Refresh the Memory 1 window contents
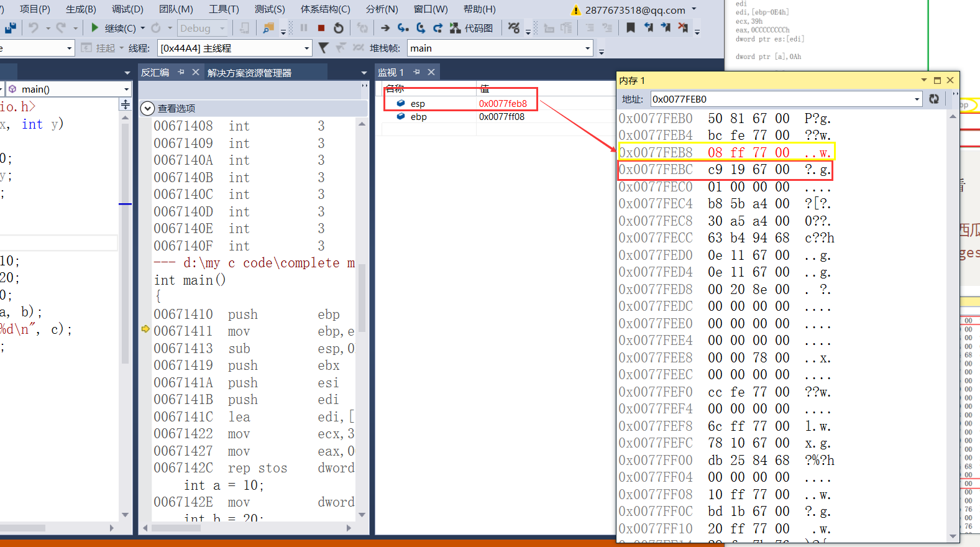 pos(934,99)
